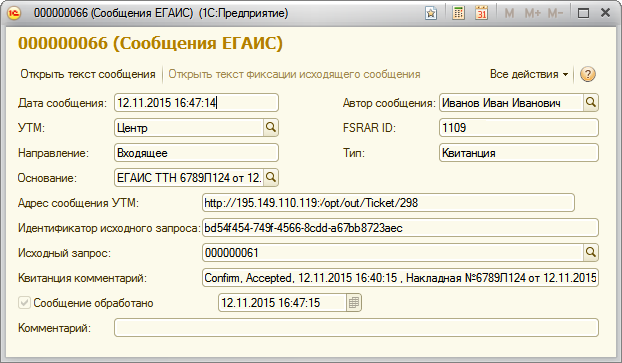
Task: Click the label Направление:
Action: point(53,153)
